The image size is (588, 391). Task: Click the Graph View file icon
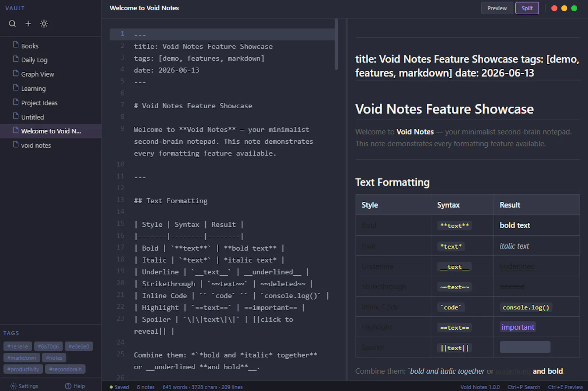(x=16, y=73)
